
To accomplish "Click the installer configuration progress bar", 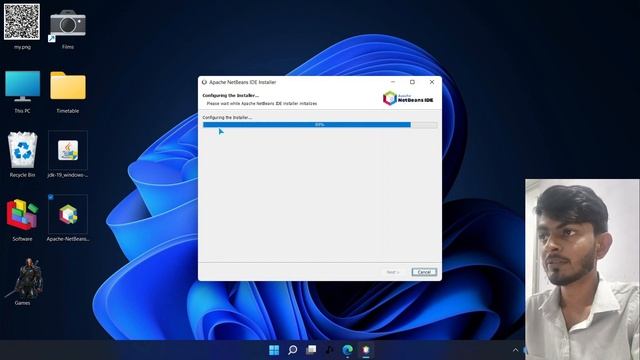I will [x=320, y=124].
